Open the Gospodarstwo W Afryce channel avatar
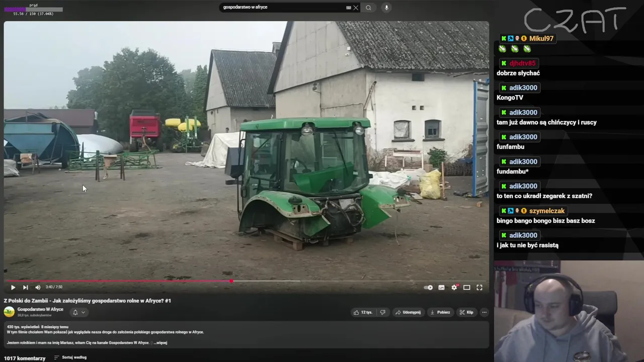This screenshot has width=644, height=362. point(9,312)
